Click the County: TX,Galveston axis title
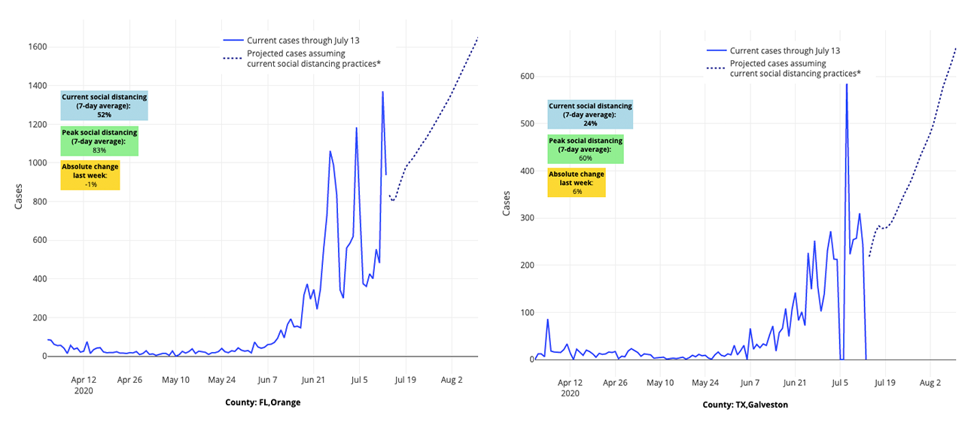Screen dimensions: 980x431 745,405
